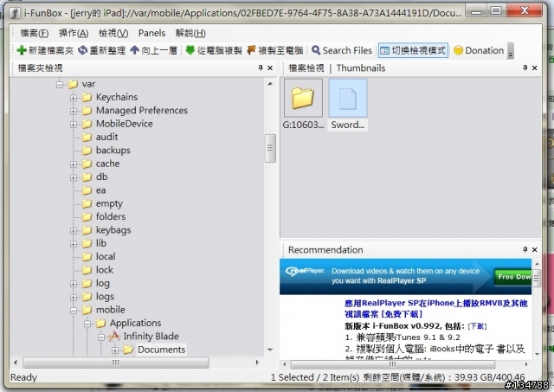Click the Search Files magnifier icon

(x=316, y=50)
